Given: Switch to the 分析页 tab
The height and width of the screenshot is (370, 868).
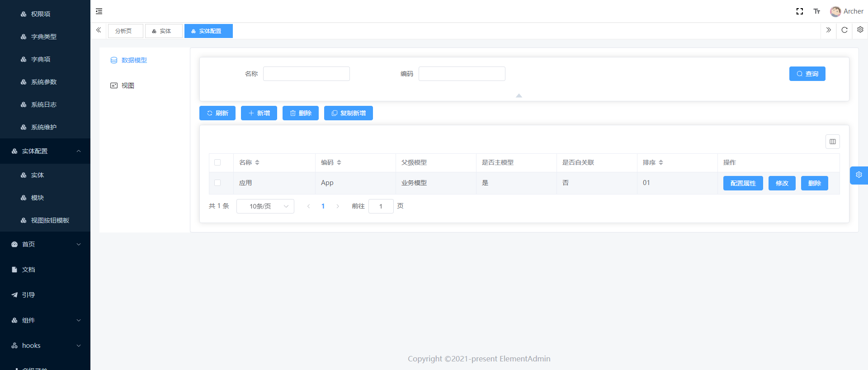Looking at the screenshot, I should click(126, 31).
